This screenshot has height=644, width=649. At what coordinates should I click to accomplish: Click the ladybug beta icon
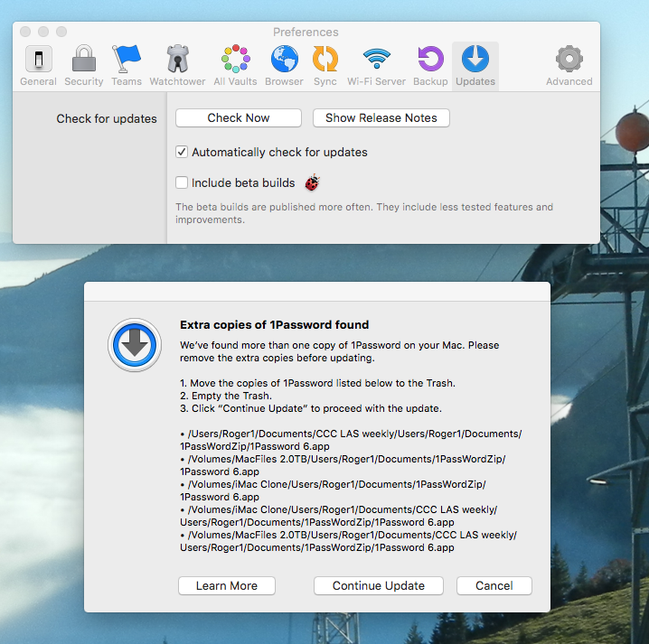coord(313,182)
